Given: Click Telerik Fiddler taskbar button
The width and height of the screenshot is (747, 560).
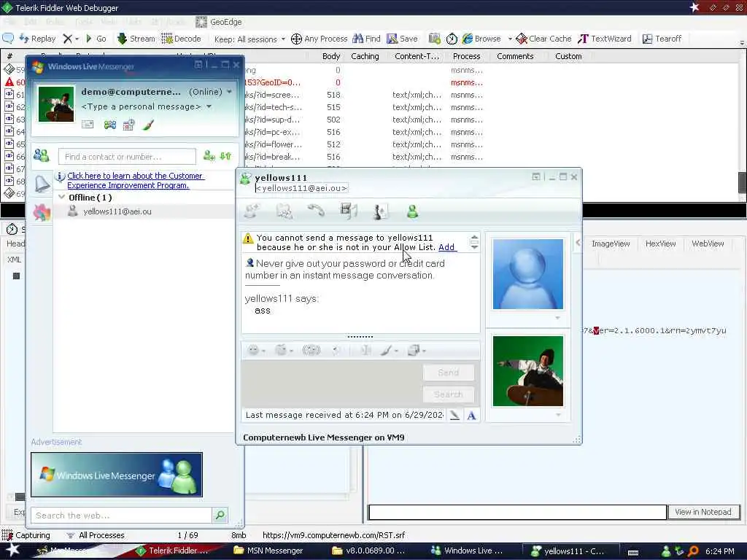Looking at the screenshot, I should coord(172,551).
